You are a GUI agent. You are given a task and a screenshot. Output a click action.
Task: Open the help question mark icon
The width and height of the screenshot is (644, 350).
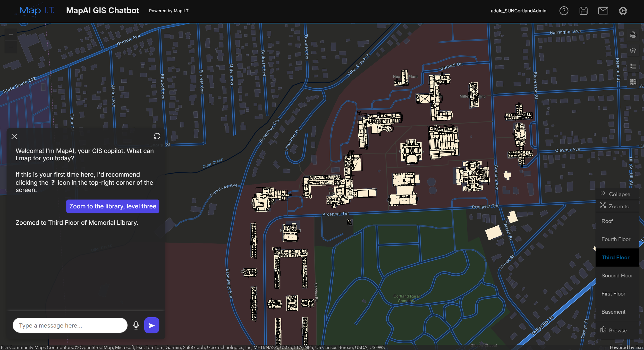pos(564,11)
